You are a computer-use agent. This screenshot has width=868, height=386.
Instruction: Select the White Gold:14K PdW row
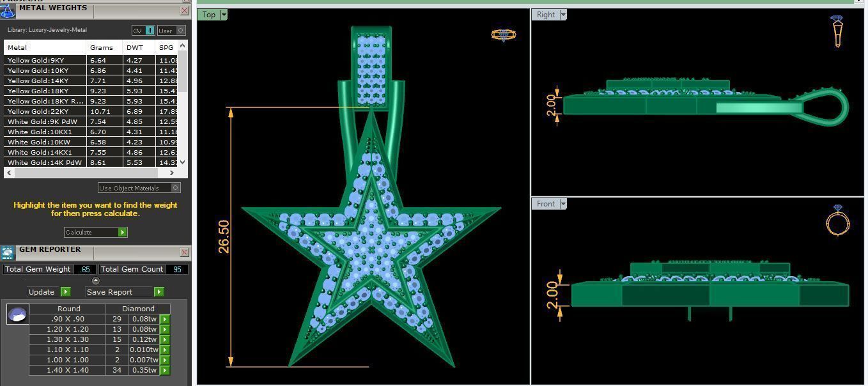[91, 162]
